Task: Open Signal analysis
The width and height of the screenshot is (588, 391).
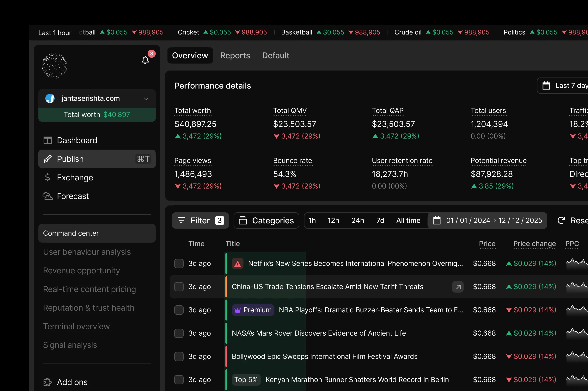Action: coord(70,345)
